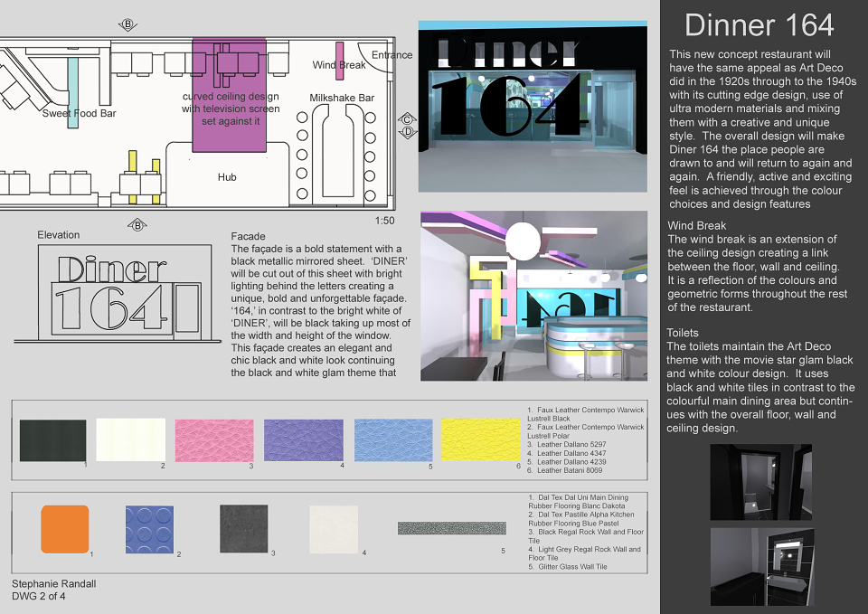Select the light grey Regal Rock tile swatch

pos(334,529)
